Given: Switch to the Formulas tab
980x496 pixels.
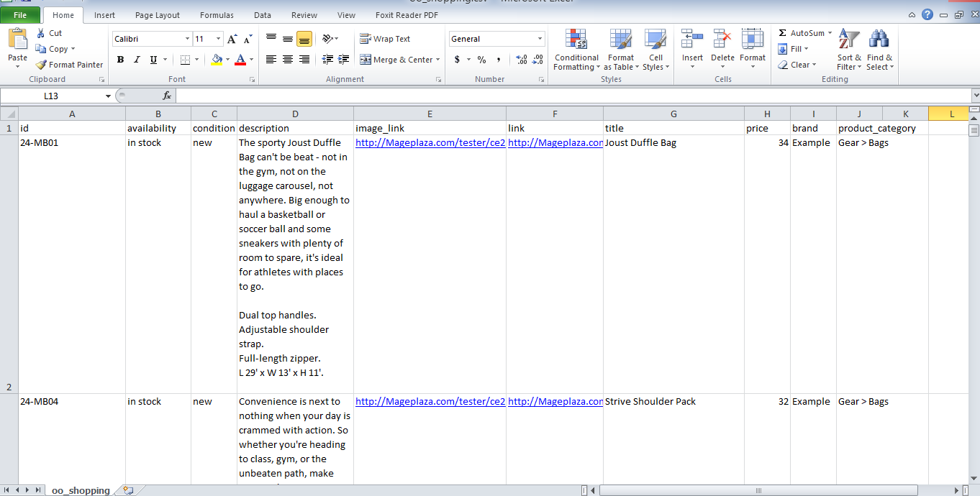Looking at the screenshot, I should click(x=217, y=15).
